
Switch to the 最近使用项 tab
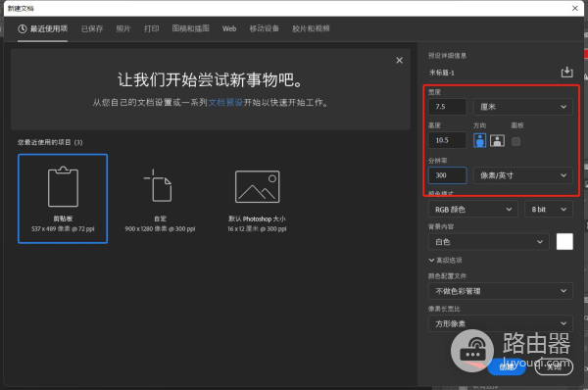(x=43, y=28)
